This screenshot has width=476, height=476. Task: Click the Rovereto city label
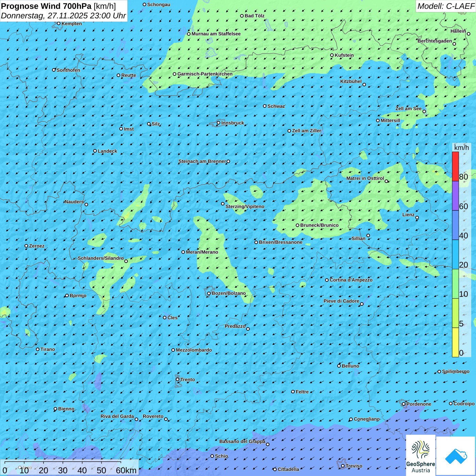(x=153, y=416)
